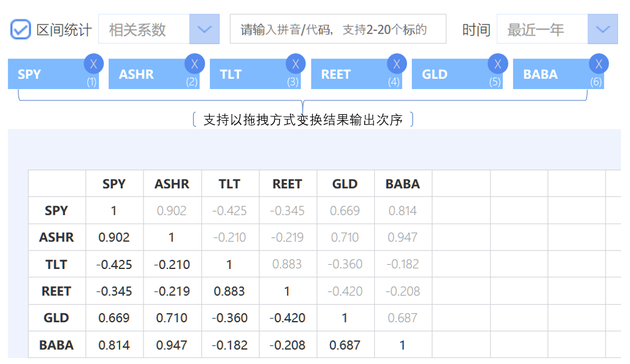Select the ASHR ticker tag
The image size is (630, 364).
154,74
